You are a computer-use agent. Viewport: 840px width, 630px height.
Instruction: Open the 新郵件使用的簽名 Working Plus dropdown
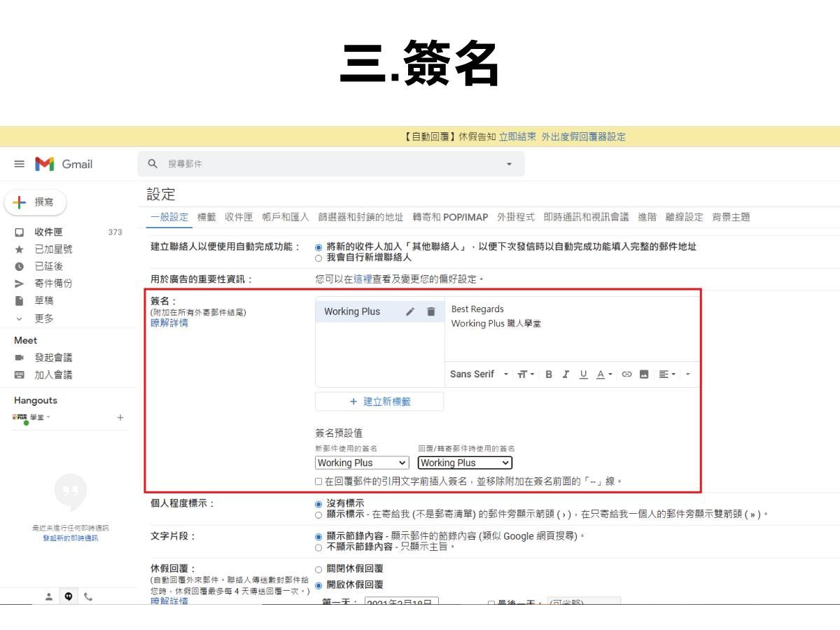360,463
